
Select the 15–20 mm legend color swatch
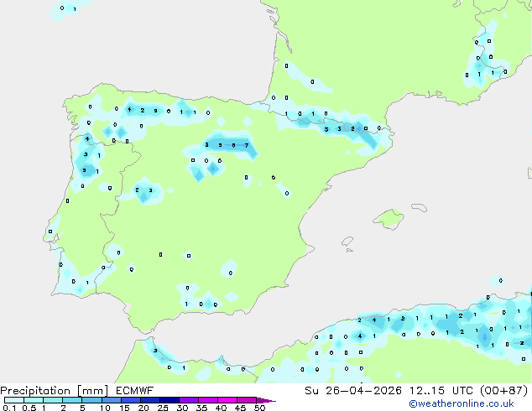(x=133, y=400)
